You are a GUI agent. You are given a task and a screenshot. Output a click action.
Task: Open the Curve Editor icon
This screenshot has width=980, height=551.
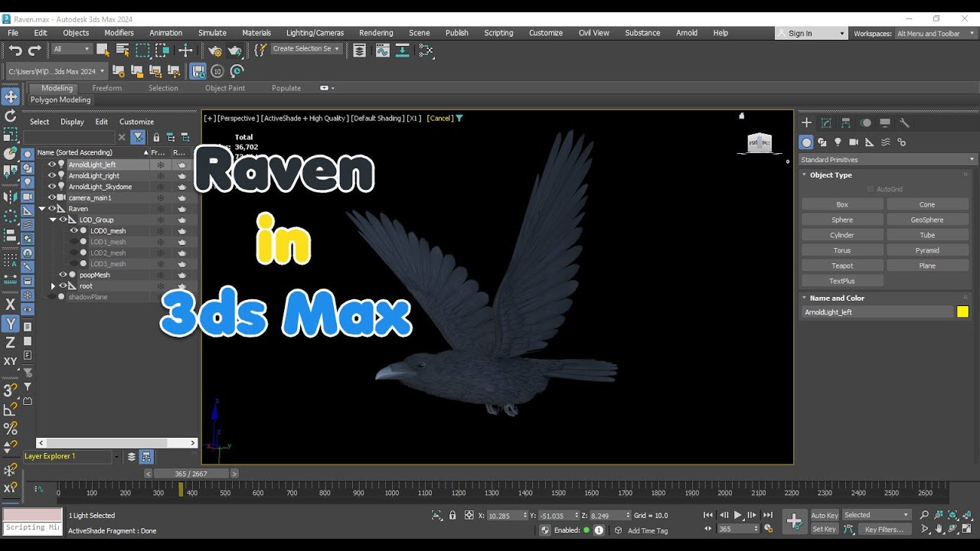[x=382, y=51]
